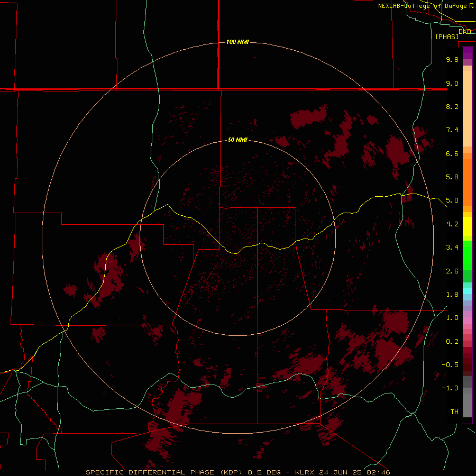The image size is (476, 476).
Task: Click the cyan segment of the color bar
Action: (x=467, y=291)
